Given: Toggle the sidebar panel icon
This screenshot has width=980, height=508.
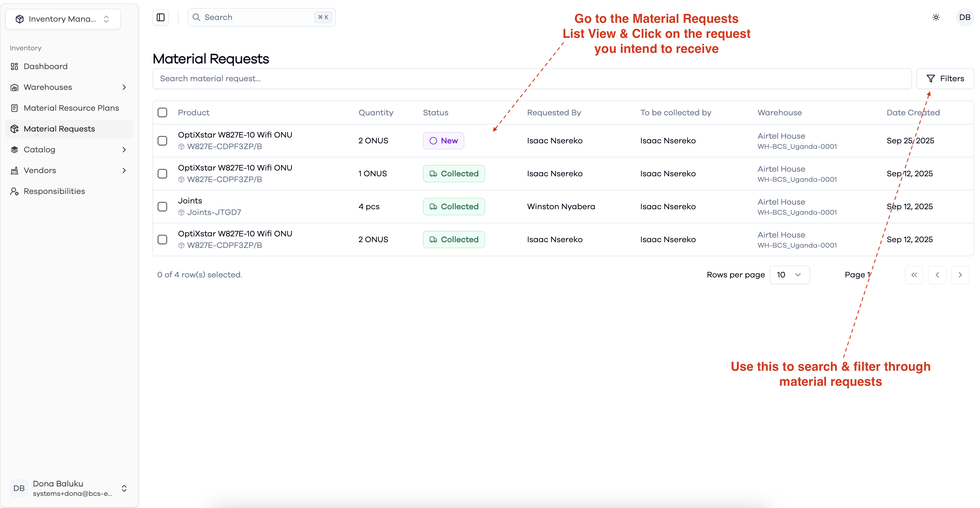Looking at the screenshot, I should point(161,18).
